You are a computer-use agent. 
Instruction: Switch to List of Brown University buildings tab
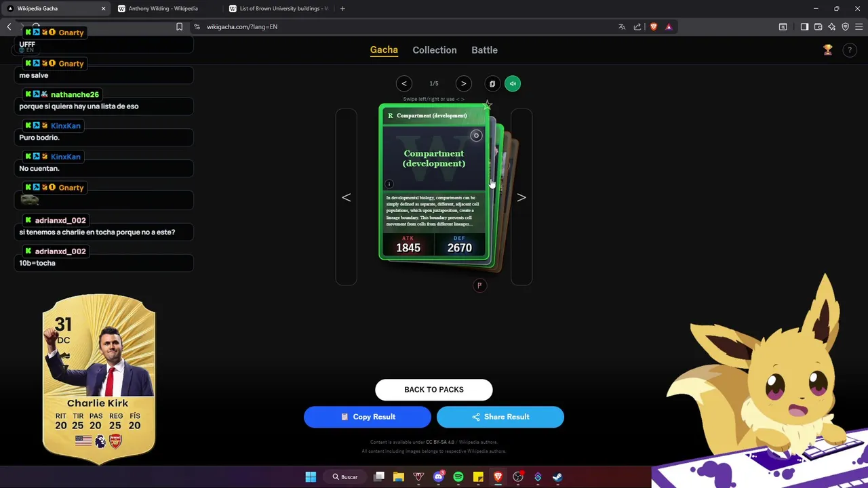278,9
